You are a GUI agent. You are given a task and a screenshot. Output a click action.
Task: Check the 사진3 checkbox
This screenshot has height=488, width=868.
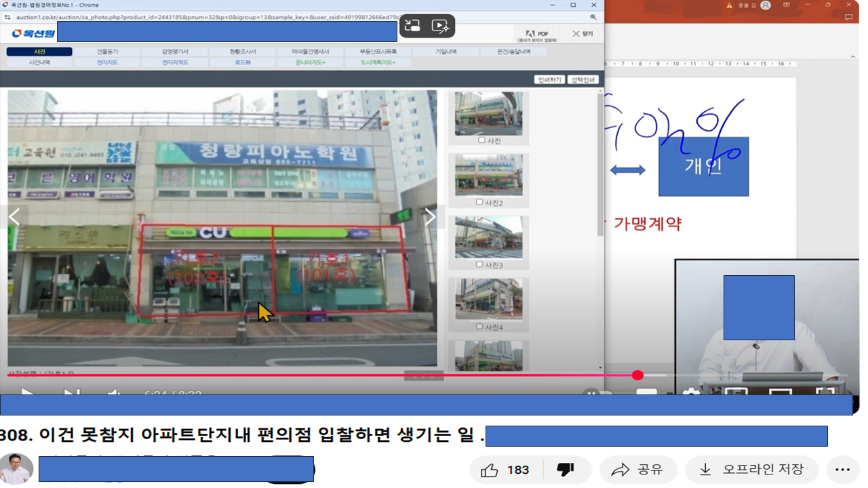coord(479,264)
